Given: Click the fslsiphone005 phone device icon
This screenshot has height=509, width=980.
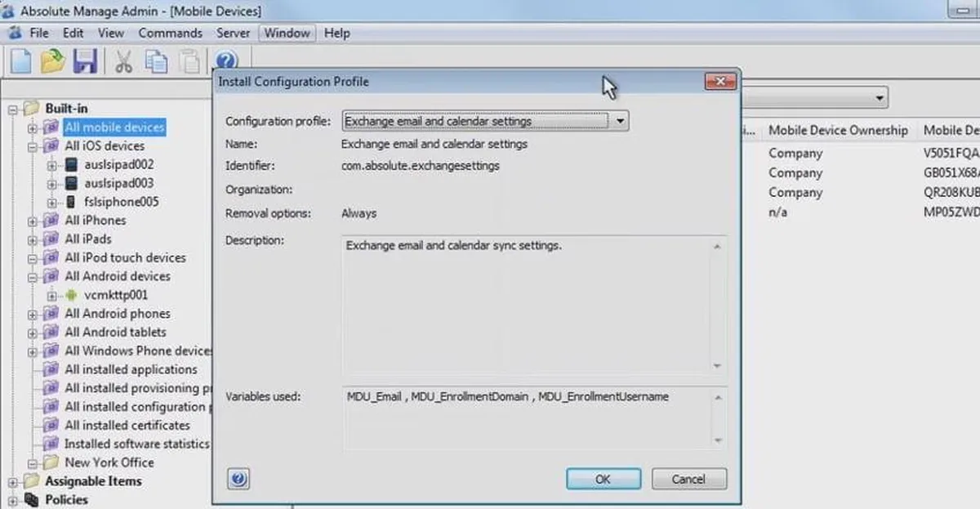Looking at the screenshot, I should pos(71,202).
